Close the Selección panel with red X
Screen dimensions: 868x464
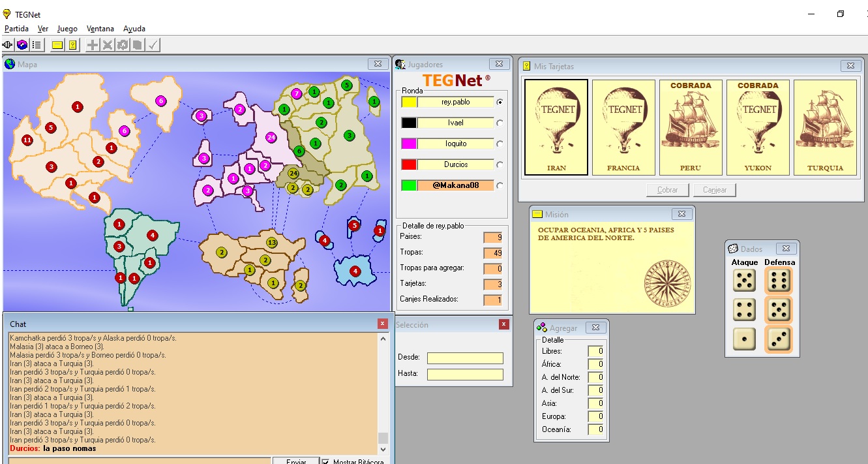pyautogui.click(x=504, y=324)
